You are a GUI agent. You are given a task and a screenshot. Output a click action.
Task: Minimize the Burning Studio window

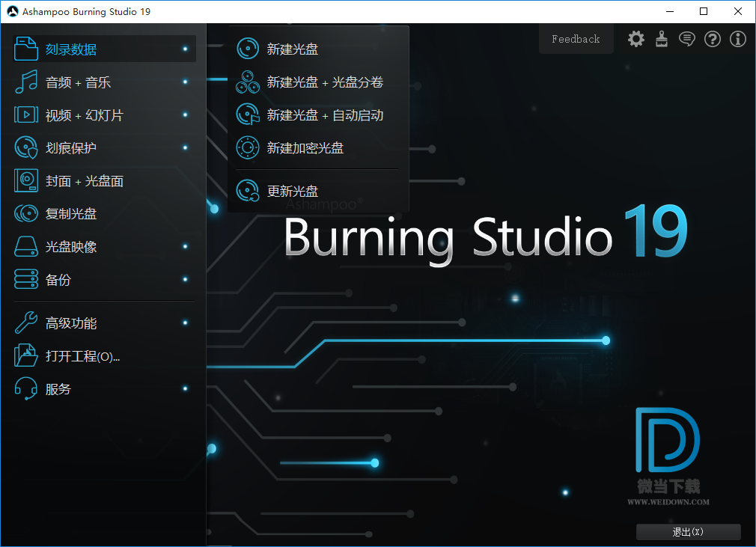tap(670, 11)
